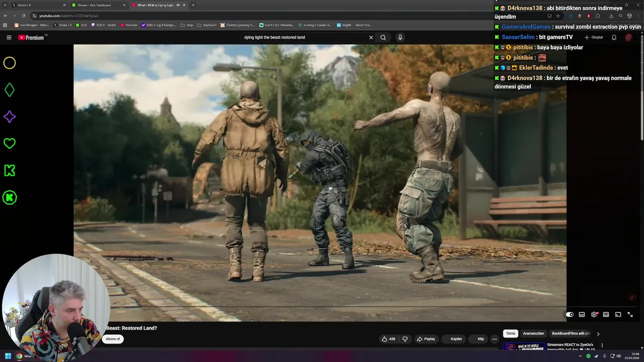Click the square Kick K overlay icon
This screenshot has height=362, width=644.
pos(10,170)
